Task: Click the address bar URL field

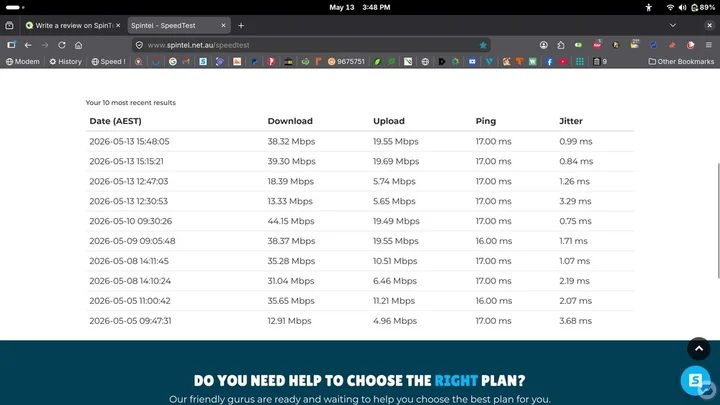Action: coord(311,45)
